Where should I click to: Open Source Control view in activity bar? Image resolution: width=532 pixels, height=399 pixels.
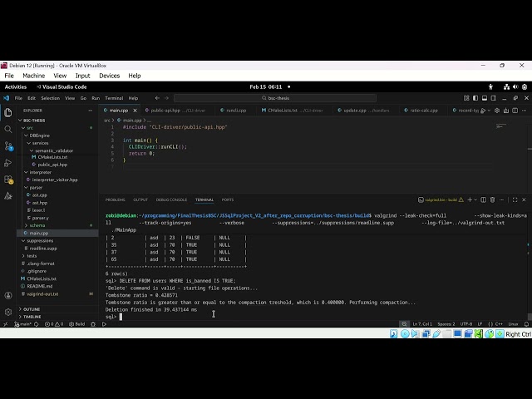point(8,146)
